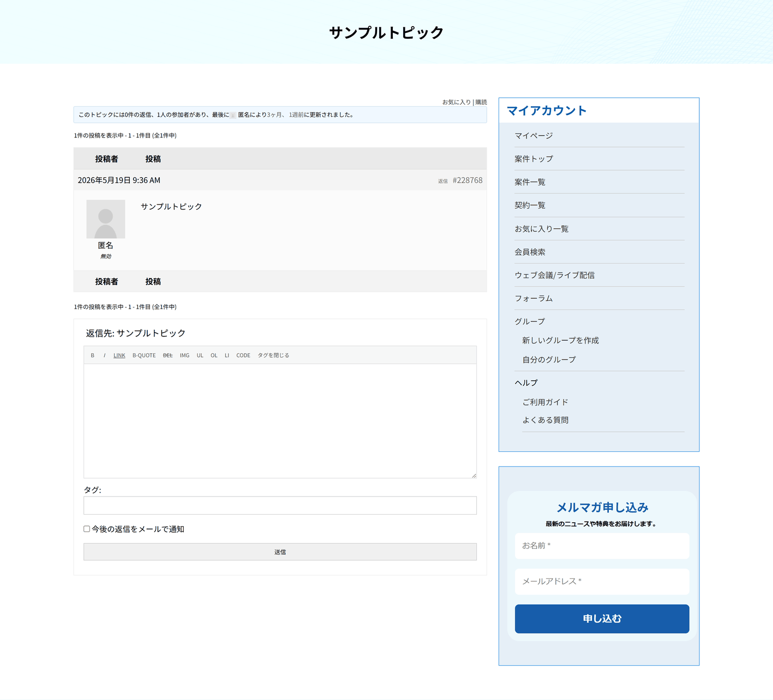
Task: Click the お気に入り link above the topic
Action: click(x=457, y=102)
